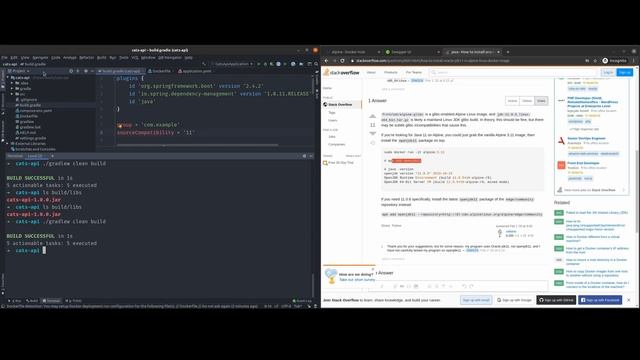Switch to the Dockerfile editor tab
This screenshot has width=640, height=360.
coord(160,71)
